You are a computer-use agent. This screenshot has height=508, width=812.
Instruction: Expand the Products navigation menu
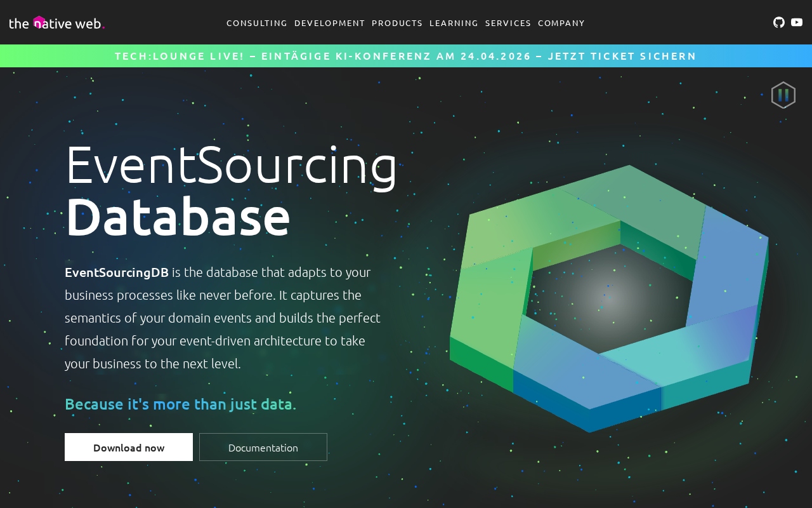397,23
